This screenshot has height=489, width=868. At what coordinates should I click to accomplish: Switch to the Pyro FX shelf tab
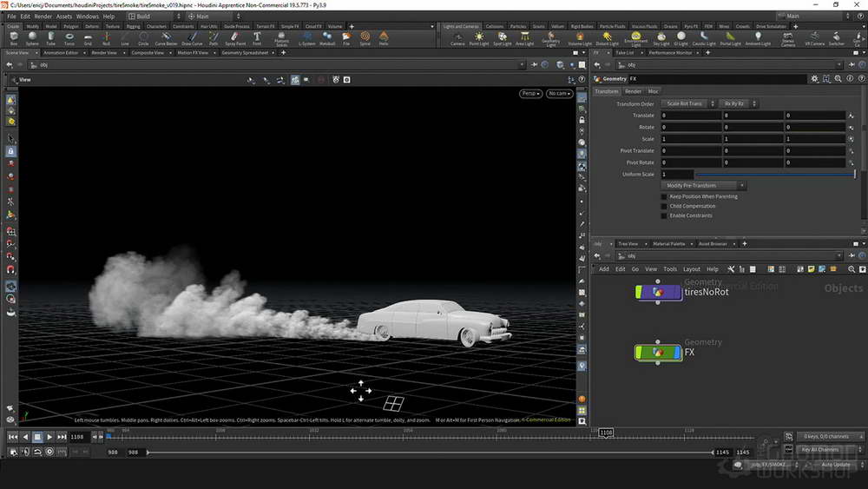(x=691, y=26)
